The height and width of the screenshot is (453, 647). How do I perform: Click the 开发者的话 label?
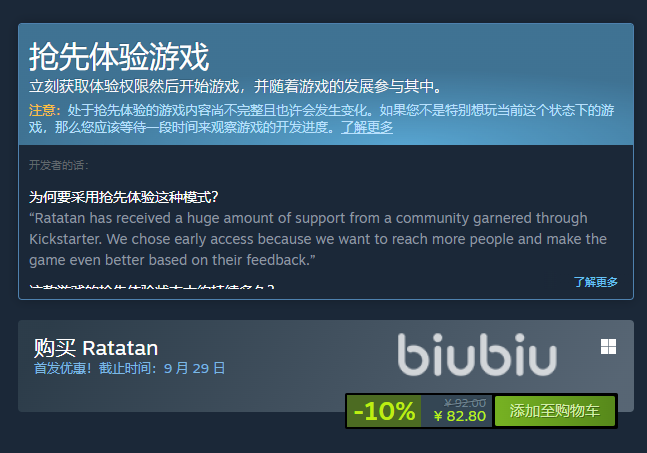pyautogui.click(x=59, y=165)
